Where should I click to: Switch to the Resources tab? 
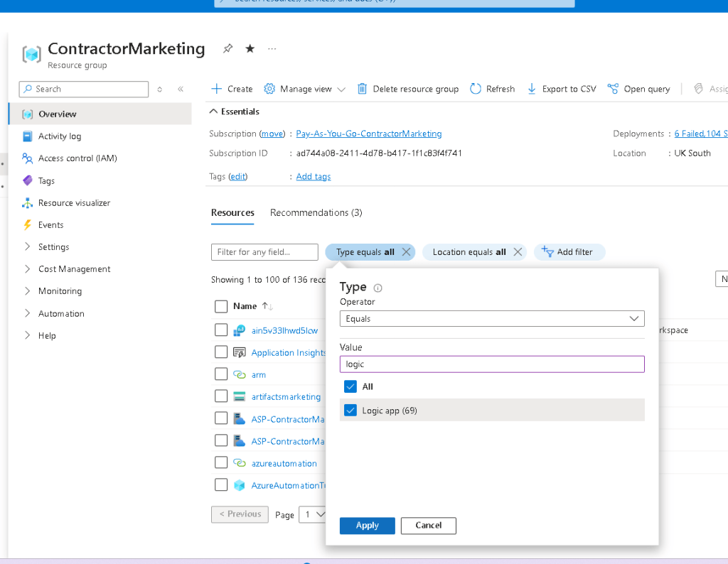[232, 213]
